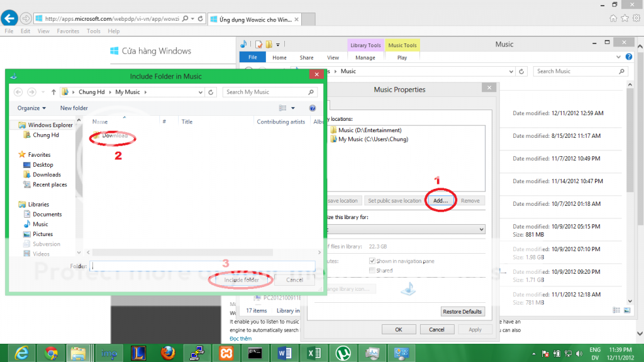The image size is (644, 362).
Task: Switch to the Library Tools Manage tab
Action: click(365, 57)
